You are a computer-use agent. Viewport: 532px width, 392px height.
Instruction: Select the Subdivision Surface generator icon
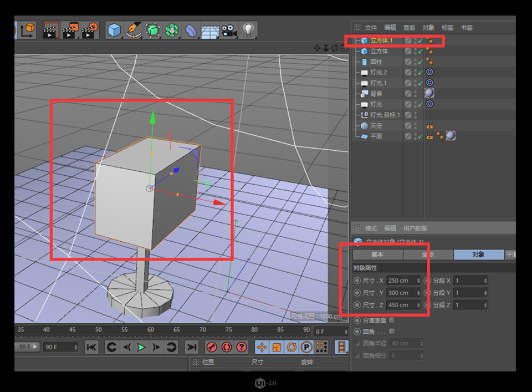click(x=152, y=30)
